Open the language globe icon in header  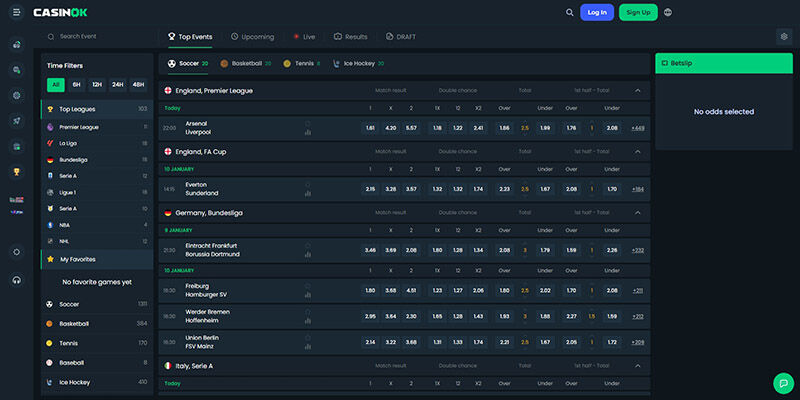tap(668, 12)
